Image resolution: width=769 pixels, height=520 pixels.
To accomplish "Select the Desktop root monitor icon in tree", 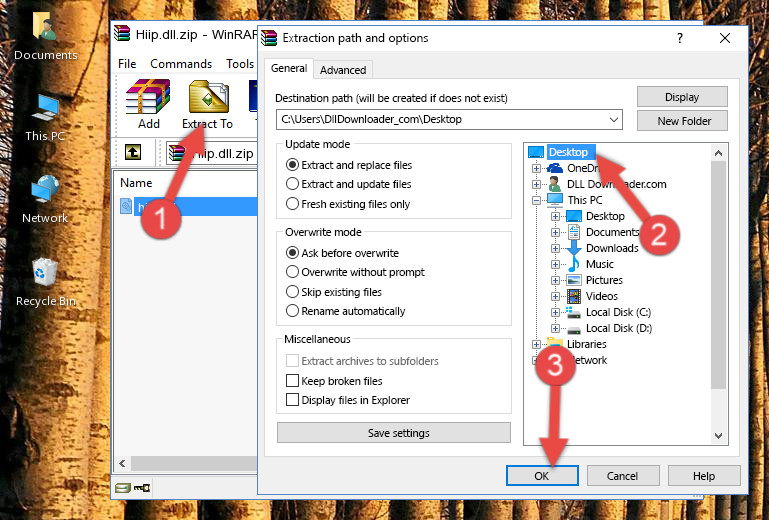I will [536, 152].
